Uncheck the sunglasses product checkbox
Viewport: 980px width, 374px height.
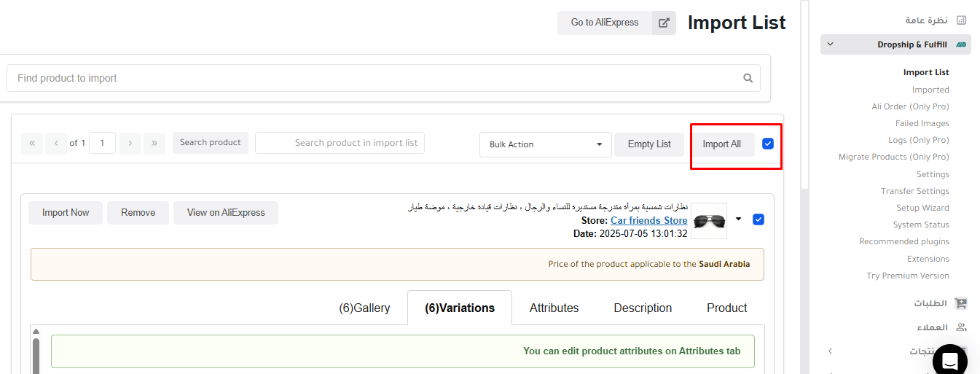point(758,219)
